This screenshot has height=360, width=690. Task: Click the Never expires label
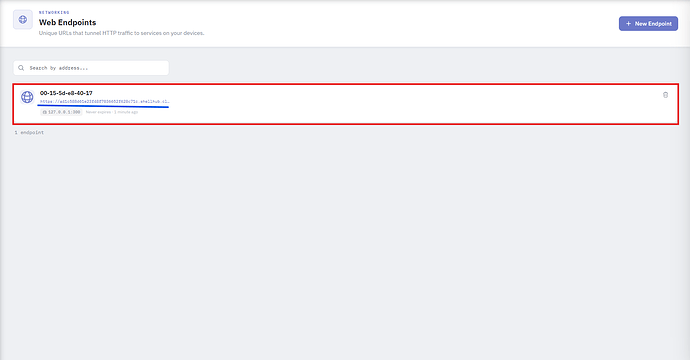pos(98,112)
